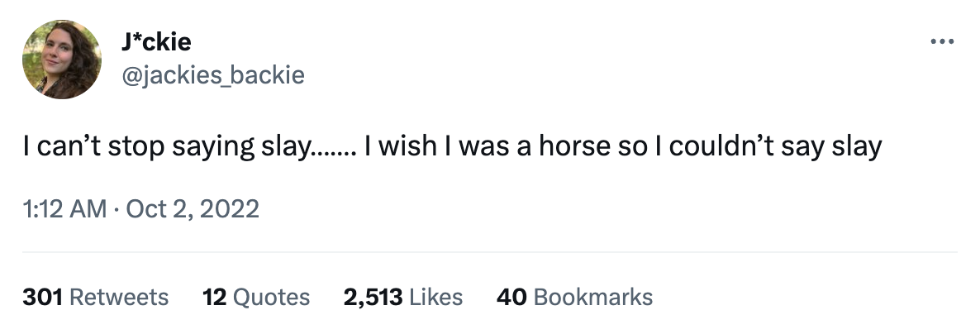Open the J*ckie display name link
The height and width of the screenshot is (334, 980).
click(156, 41)
